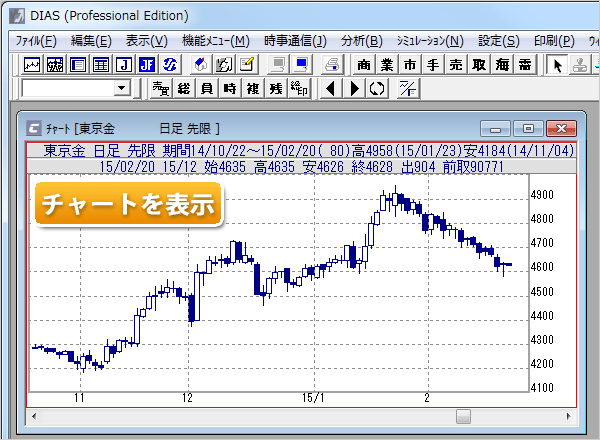The width and height of the screenshot is (600, 440).
Task: Click the '海' toolbar button
Action: (x=502, y=65)
